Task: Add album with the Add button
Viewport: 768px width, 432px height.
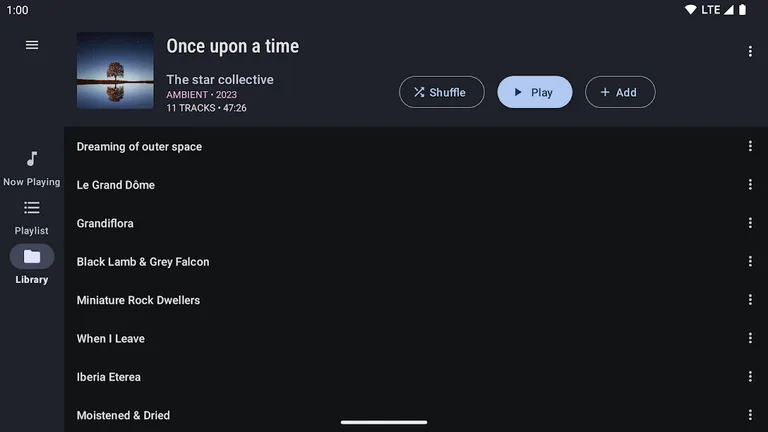Action: click(619, 92)
